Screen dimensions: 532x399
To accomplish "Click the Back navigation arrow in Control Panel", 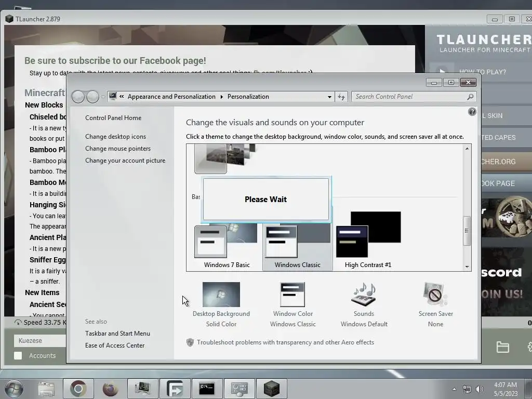I will (x=78, y=97).
